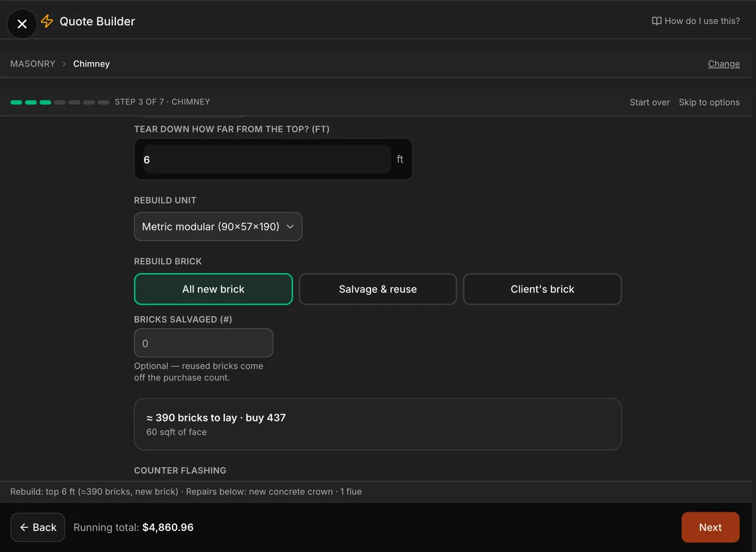The image size is (756, 552).
Task: Click the REBUILD BRICK label
Action: (x=168, y=262)
